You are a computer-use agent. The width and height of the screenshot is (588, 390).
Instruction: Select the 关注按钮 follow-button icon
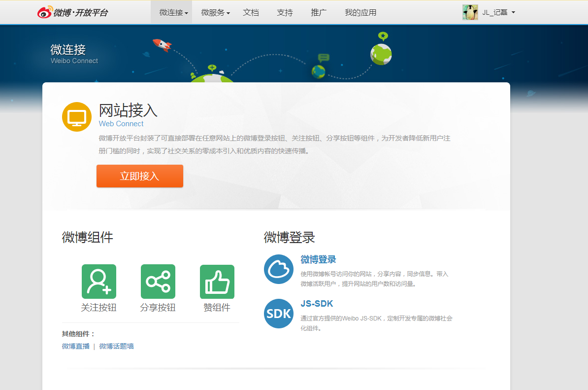coord(98,282)
